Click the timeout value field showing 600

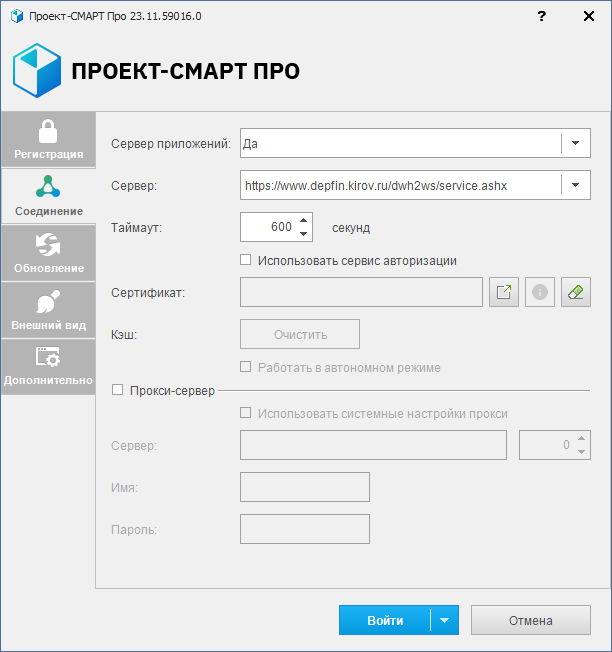pos(268,227)
